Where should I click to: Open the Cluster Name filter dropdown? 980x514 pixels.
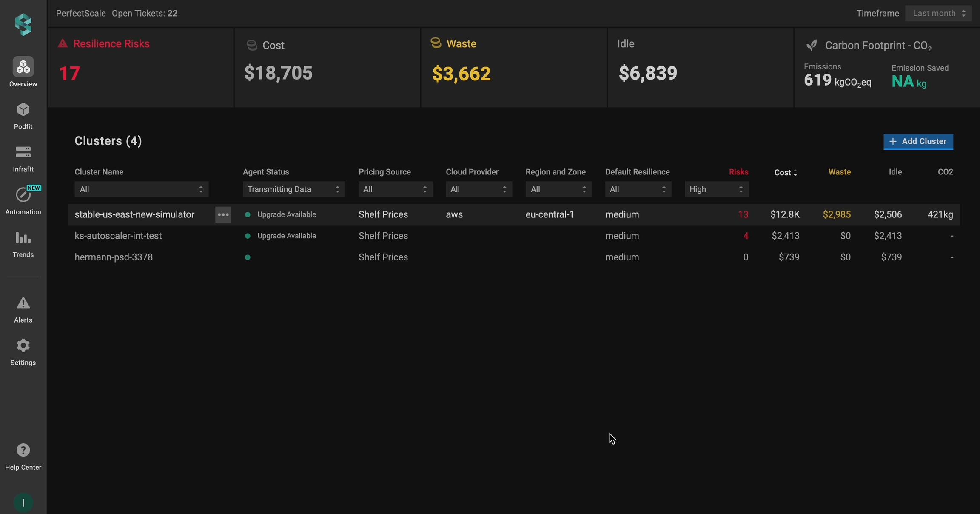[x=141, y=189]
